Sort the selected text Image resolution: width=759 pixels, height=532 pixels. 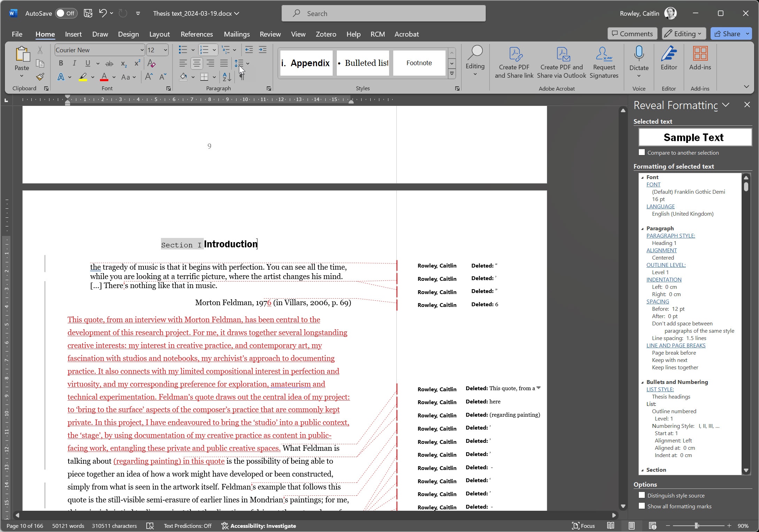227,77
